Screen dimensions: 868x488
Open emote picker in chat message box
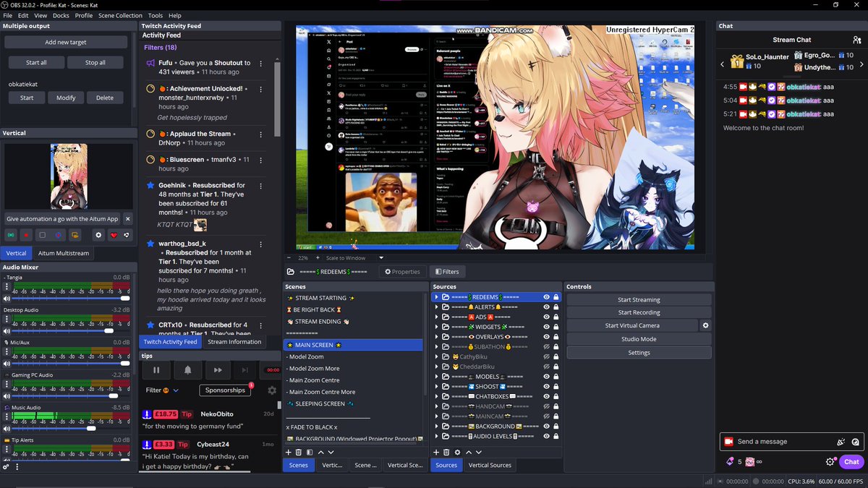click(856, 442)
